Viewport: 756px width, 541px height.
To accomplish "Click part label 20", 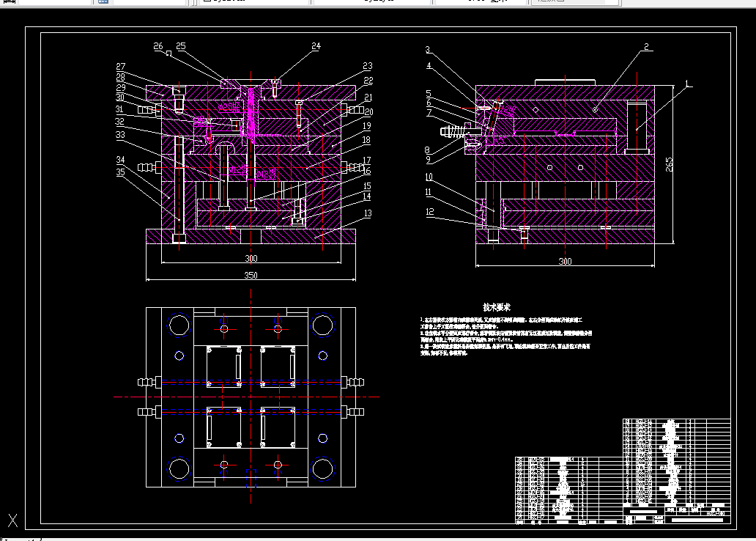I will click(x=368, y=112).
